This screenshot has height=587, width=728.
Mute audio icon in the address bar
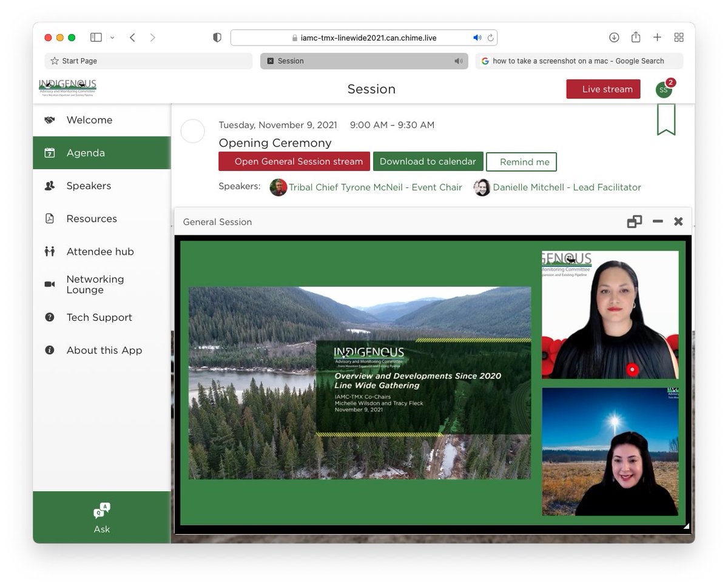pos(477,38)
